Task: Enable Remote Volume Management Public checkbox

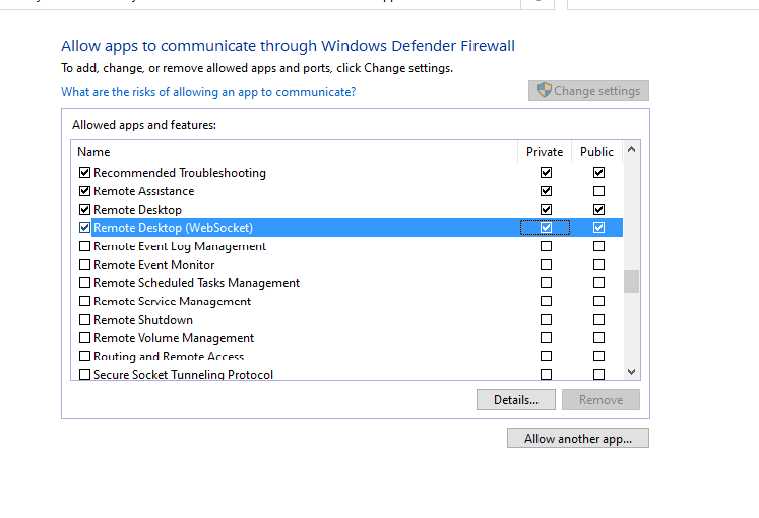Action: [x=598, y=338]
